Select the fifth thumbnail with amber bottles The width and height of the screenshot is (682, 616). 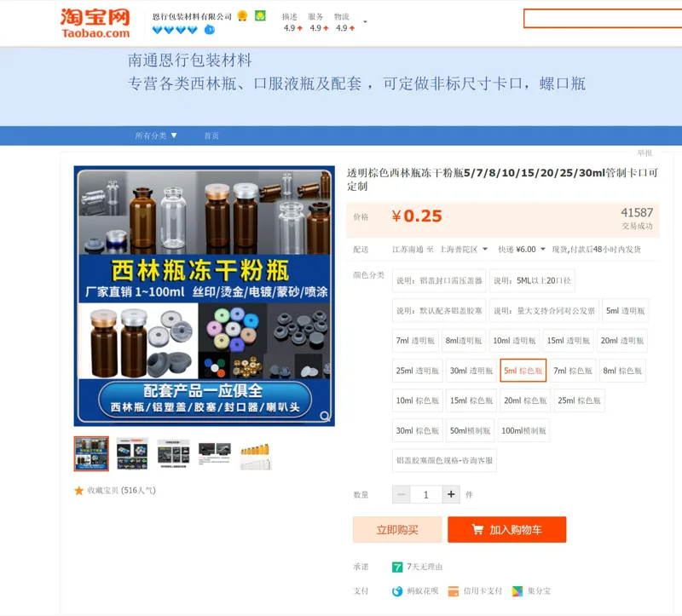[x=255, y=454]
